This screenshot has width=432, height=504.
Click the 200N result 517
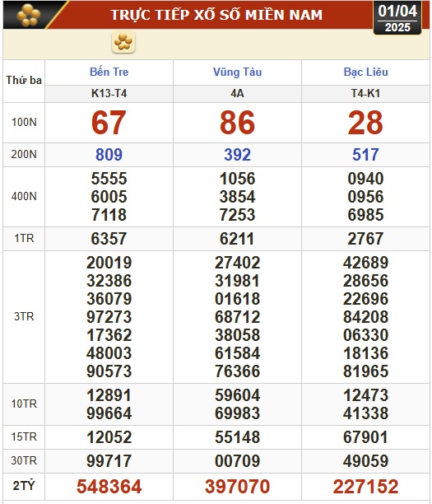[x=365, y=155]
